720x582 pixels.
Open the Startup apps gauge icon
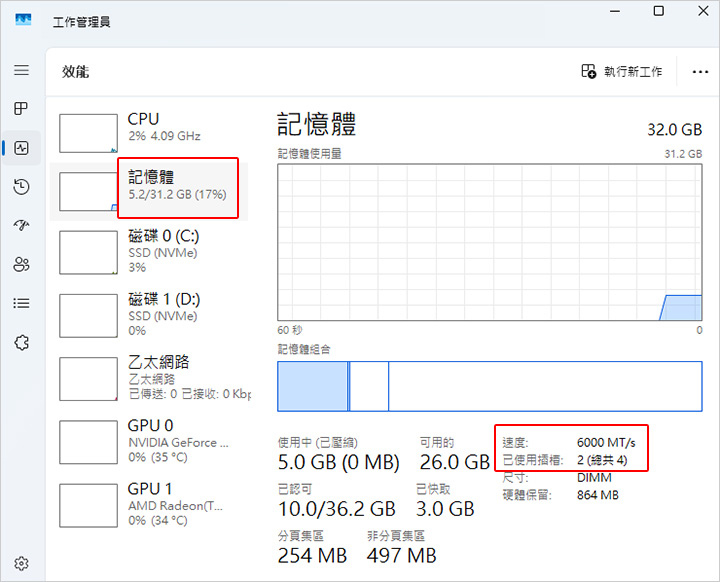point(21,225)
